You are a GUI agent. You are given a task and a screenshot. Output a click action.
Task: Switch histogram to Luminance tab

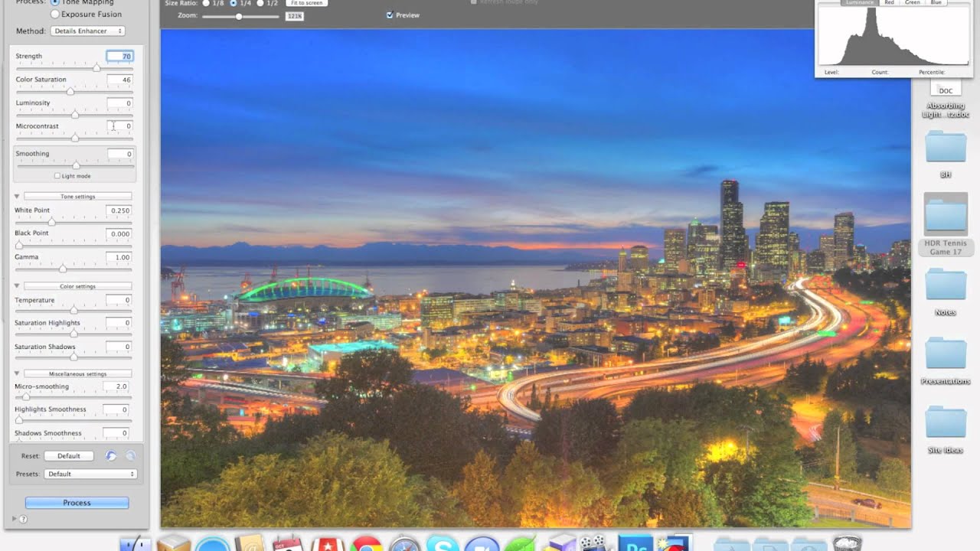[860, 3]
